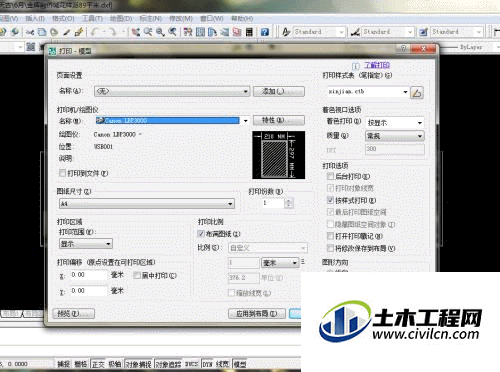The image size is (500, 372).
Task: Click the dialog title bar help question button
Action: (403, 49)
